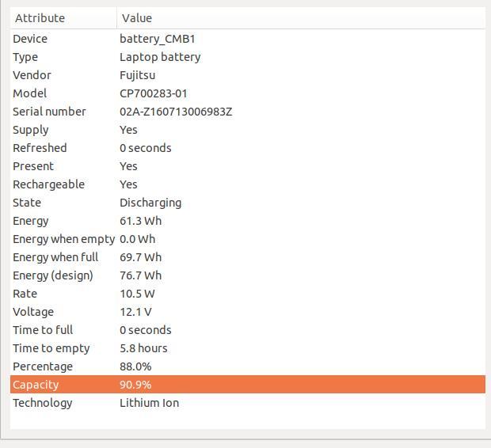This screenshot has width=491, height=448.
Task: Click the 69.7 Wh value
Action: [x=141, y=257]
